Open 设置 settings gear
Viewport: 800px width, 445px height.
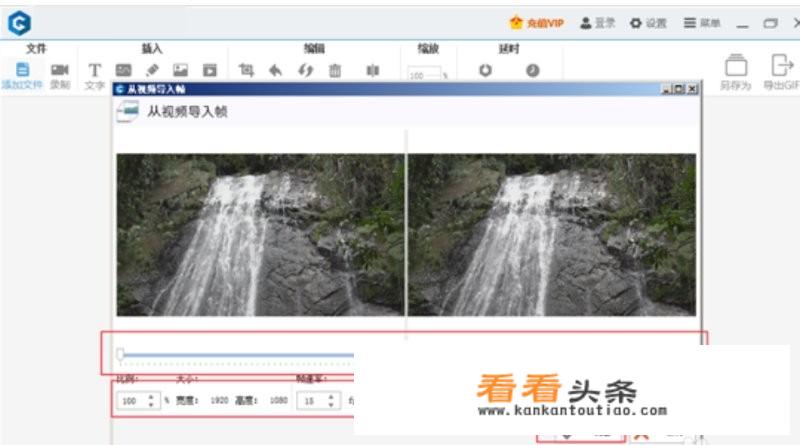pos(648,23)
